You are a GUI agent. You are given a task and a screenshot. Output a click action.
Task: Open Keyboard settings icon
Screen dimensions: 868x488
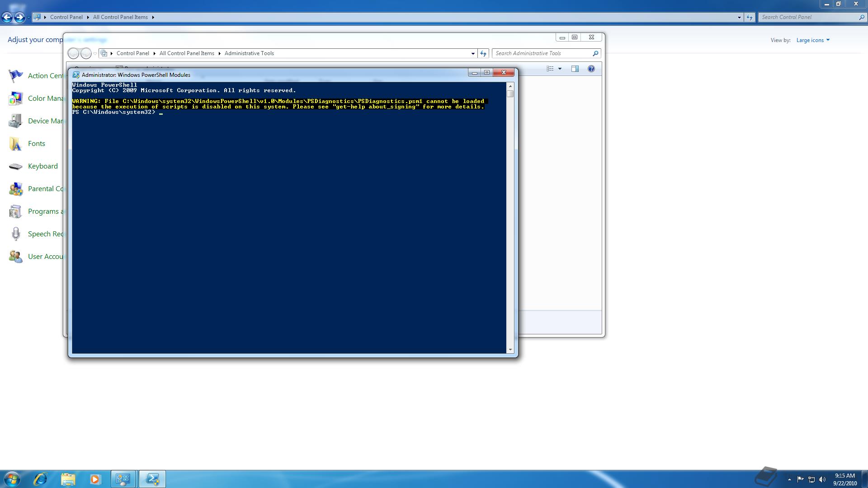[16, 166]
